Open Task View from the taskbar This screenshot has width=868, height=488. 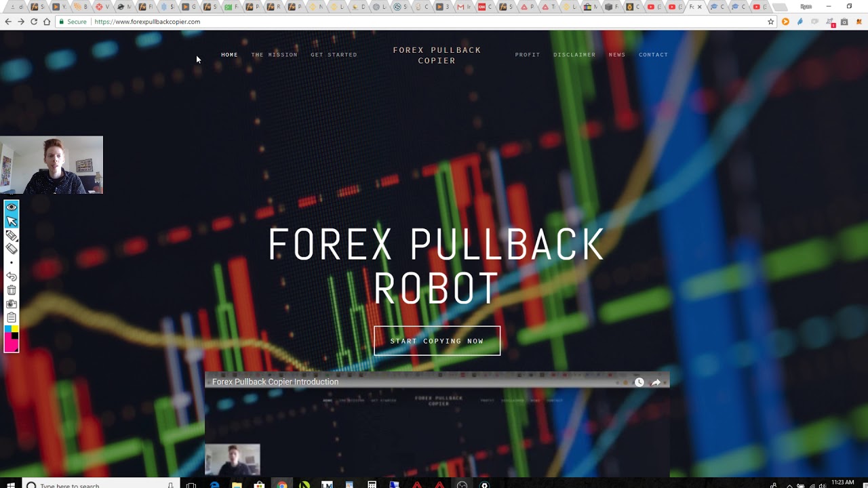[x=191, y=485]
